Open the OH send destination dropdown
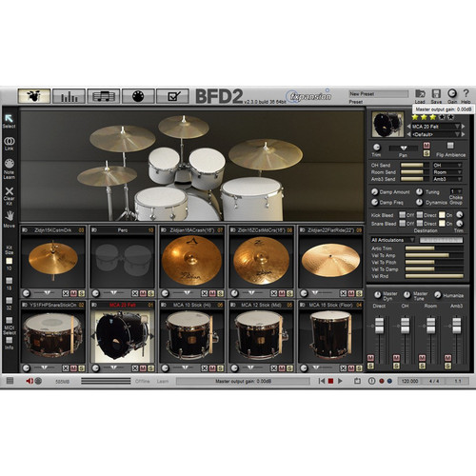Screen dimensions: 476x476 (447, 165)
